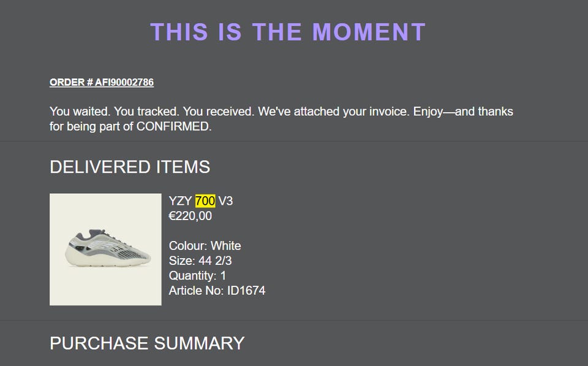Select the DELIVERED ITEMS section heading
This screenshot has height=366, width=588.
130,167
